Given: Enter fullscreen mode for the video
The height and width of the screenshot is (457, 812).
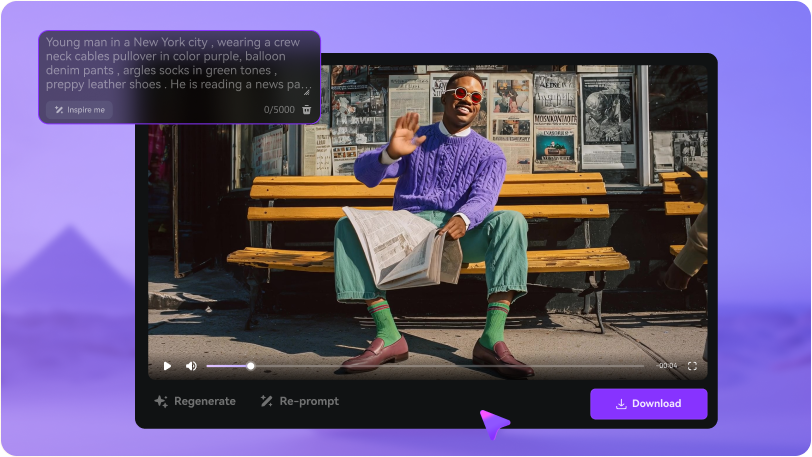Looking at the screenshot, I should coord(692,366).
